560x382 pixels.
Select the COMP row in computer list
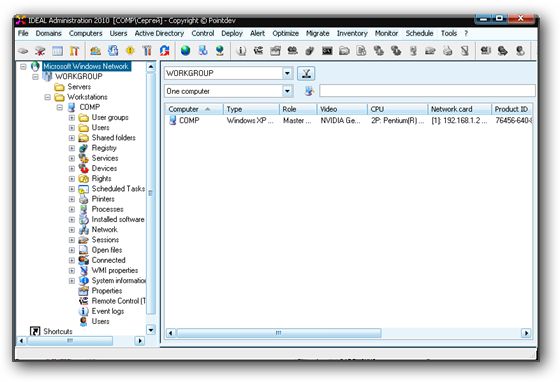click(349, 121)
